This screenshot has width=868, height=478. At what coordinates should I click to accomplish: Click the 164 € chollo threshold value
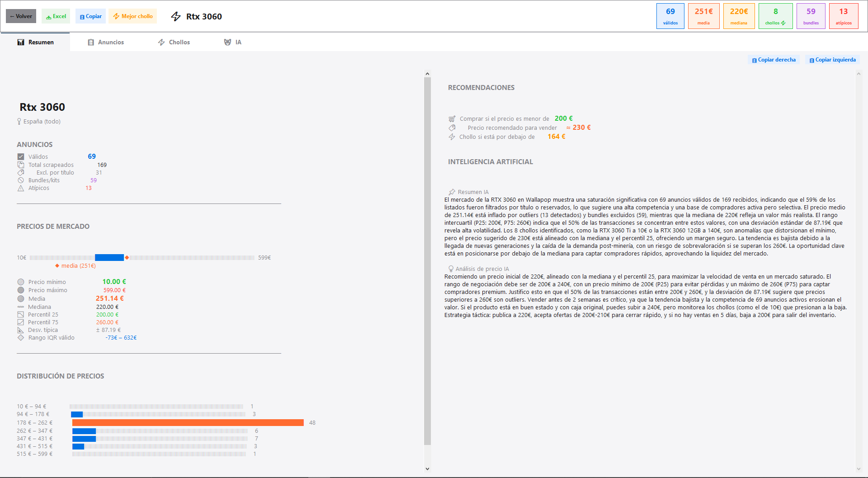(557, 137)
